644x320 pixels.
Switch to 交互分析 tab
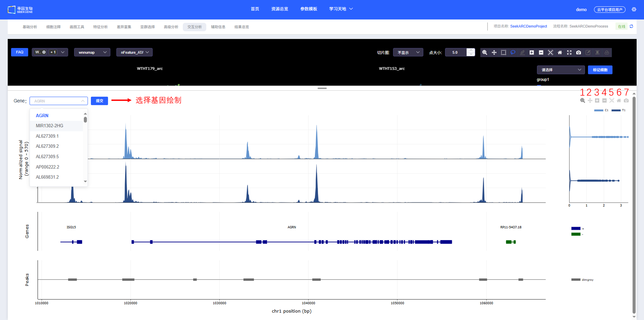[194, 27]
